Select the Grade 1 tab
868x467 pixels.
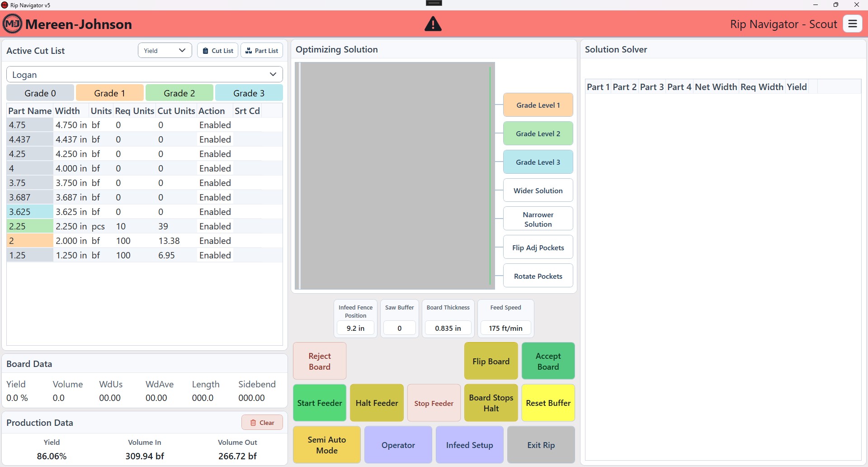coord(110,93)
